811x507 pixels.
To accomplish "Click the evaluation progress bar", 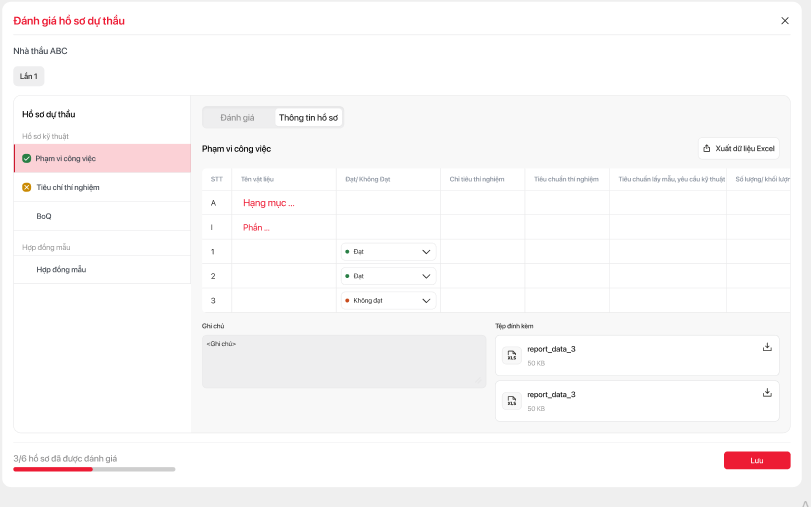I will [94, 468].
